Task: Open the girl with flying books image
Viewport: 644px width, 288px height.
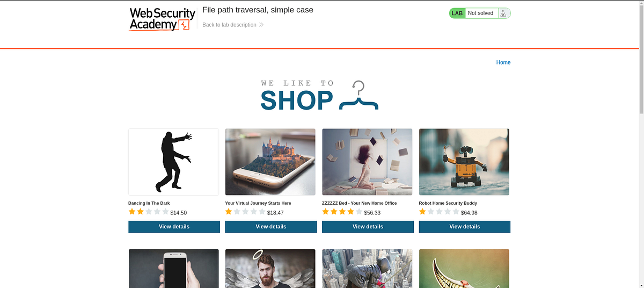Action: 367,162
